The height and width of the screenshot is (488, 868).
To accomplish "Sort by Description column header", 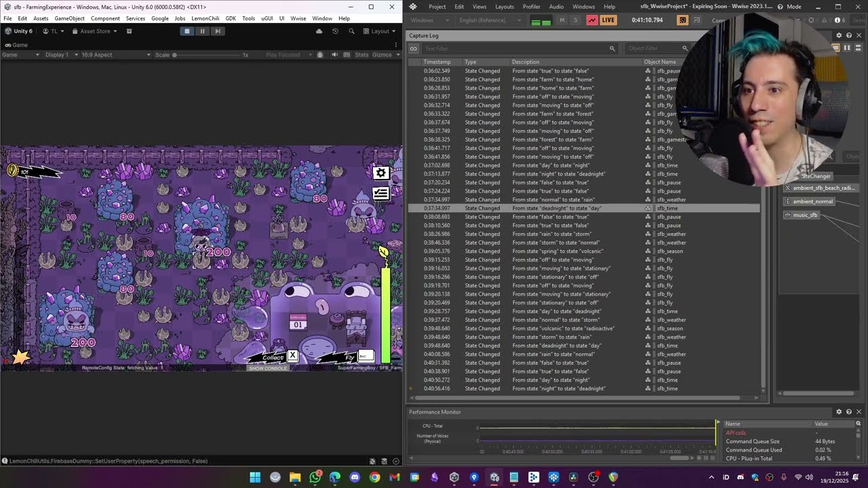I will [x=576, y=62].
